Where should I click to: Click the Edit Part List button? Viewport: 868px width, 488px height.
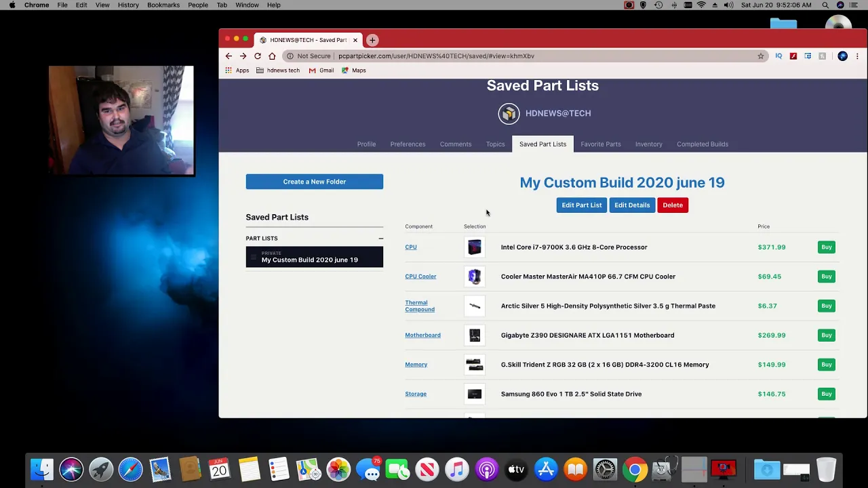coord(582,205)
